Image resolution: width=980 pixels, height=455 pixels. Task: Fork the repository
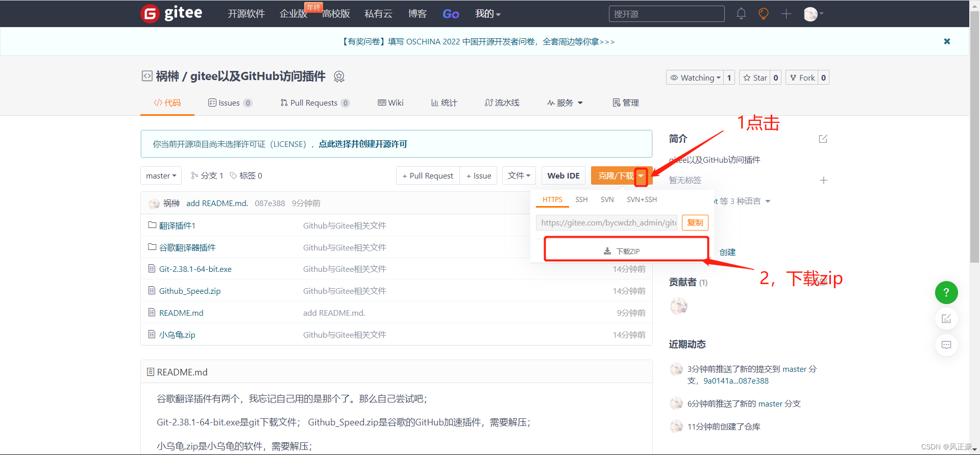[802, 78]
